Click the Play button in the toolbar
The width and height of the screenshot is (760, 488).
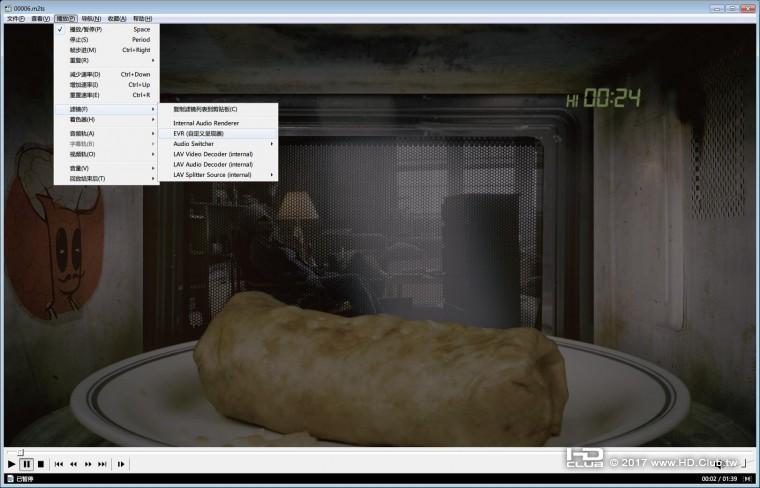pyautogui.click(x=12, y=464)
